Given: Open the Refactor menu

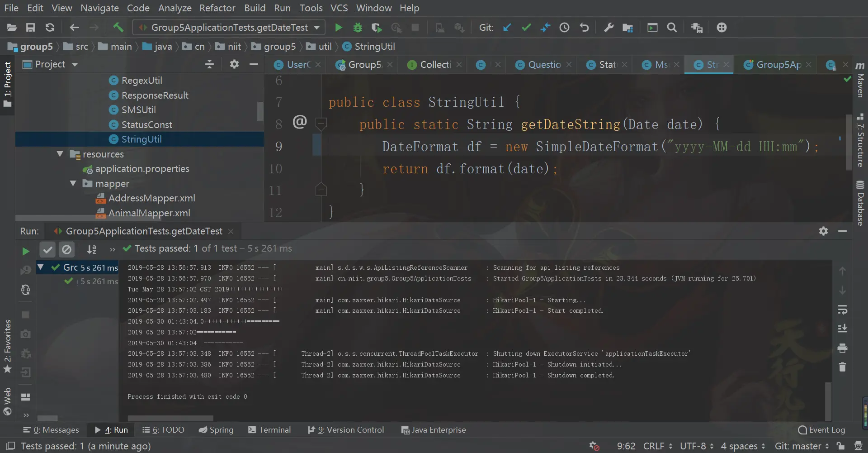Looking at the screenshot, I should 217,8.
